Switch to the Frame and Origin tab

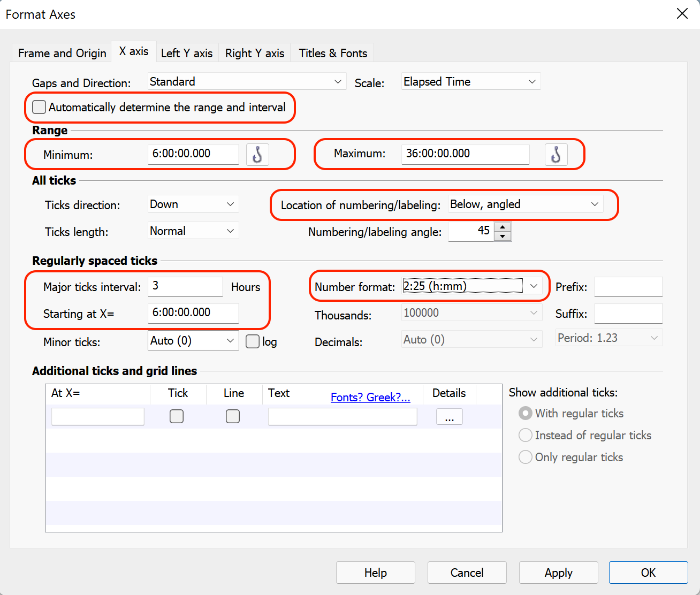click(62, 53)
